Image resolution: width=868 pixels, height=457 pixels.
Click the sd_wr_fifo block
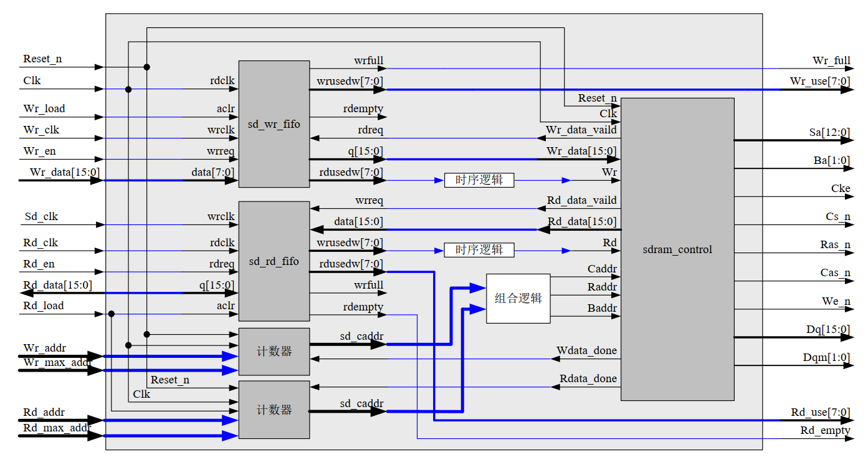pos(274,124)
